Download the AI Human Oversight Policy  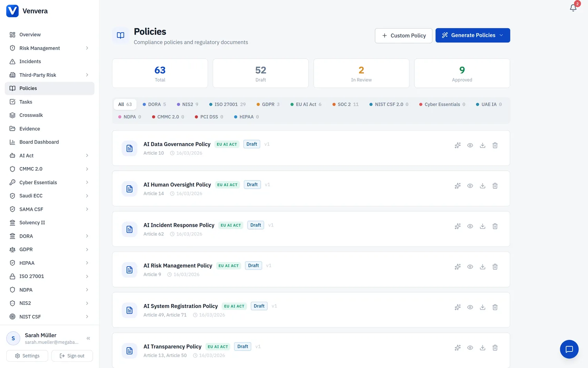pyautogui.click(x=483, y=186)
